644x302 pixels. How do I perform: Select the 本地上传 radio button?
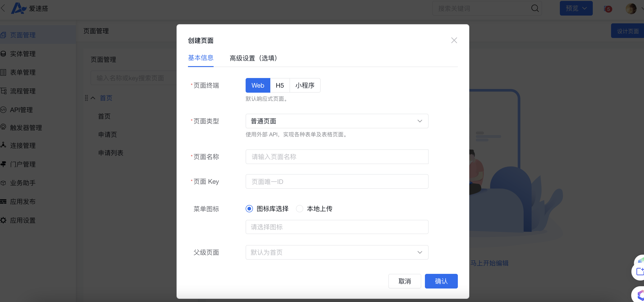pyautogui.click(x=300, y=208)
